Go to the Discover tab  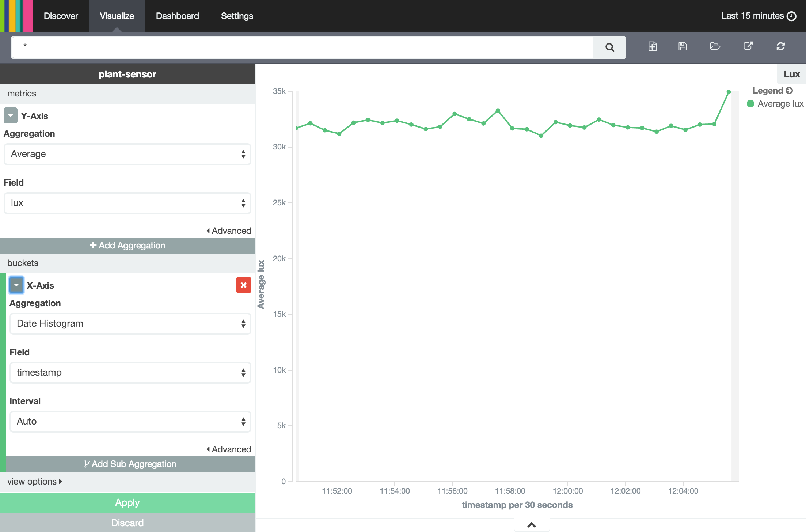(61, 16)
